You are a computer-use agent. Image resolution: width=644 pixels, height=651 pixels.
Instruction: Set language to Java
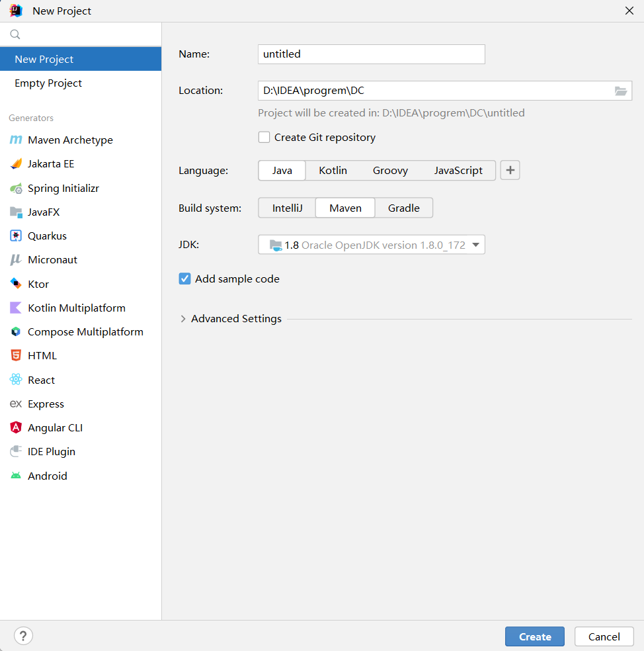[282, 171]
